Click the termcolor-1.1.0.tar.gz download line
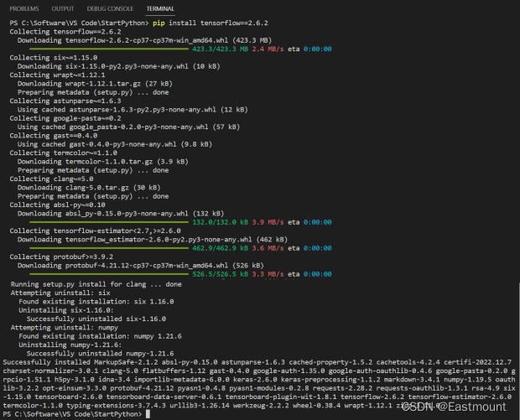Viewport: 520px width, 420px height. (103, 162)
